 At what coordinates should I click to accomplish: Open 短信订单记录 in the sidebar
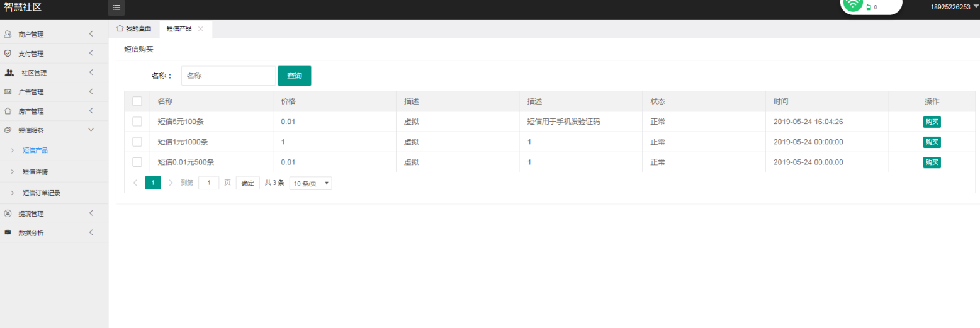click(42, 193)
